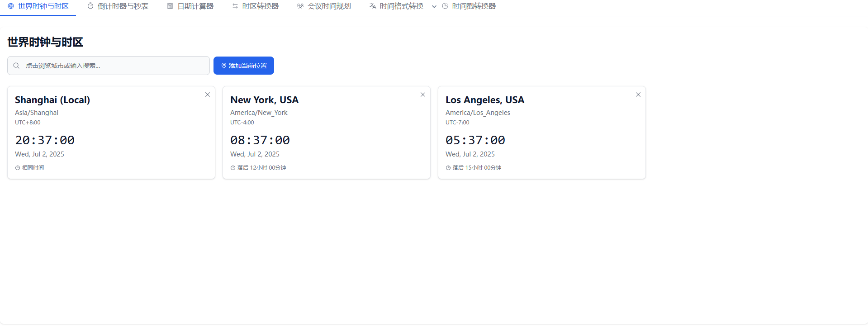Remove the Shanghai (Local) clock card

click(x=208, y=95)
